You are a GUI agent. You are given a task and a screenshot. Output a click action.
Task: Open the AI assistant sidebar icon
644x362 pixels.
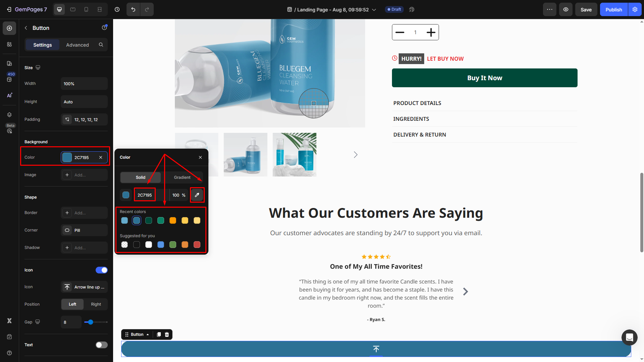click(9, 95)
